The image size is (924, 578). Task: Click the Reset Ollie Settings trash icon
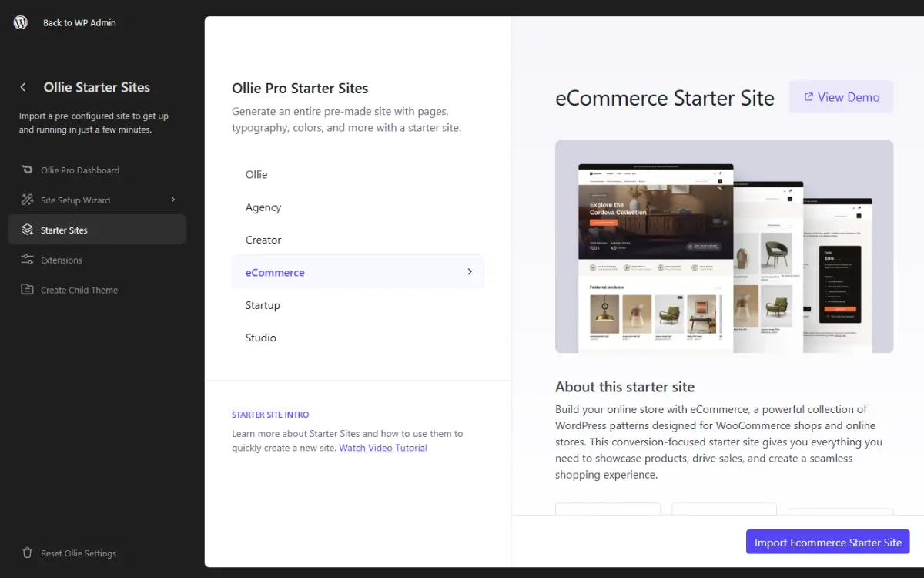click(x=28, y=553)
